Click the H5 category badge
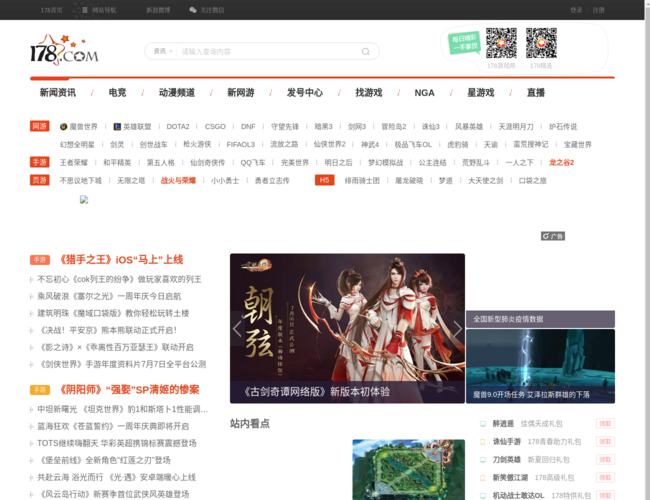The image size is (650, 500). 325,180
